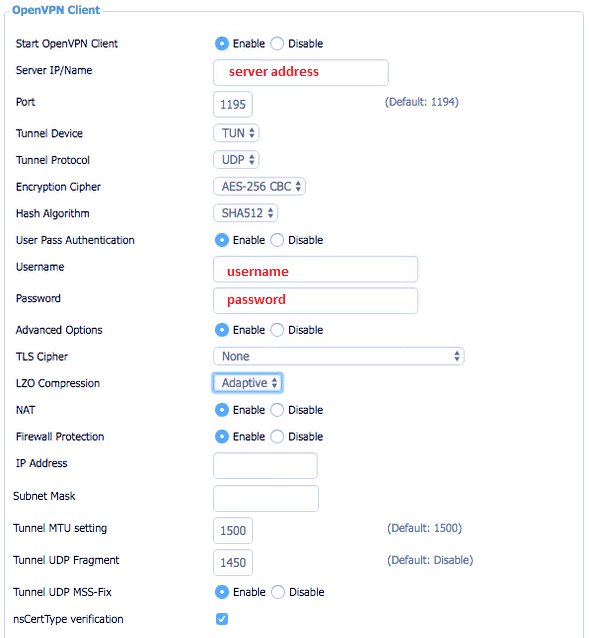Select Enable for Start OpenVPN Client
This screenshot has width=589, height=638.
pyautogui.click(x=222, y=44)
